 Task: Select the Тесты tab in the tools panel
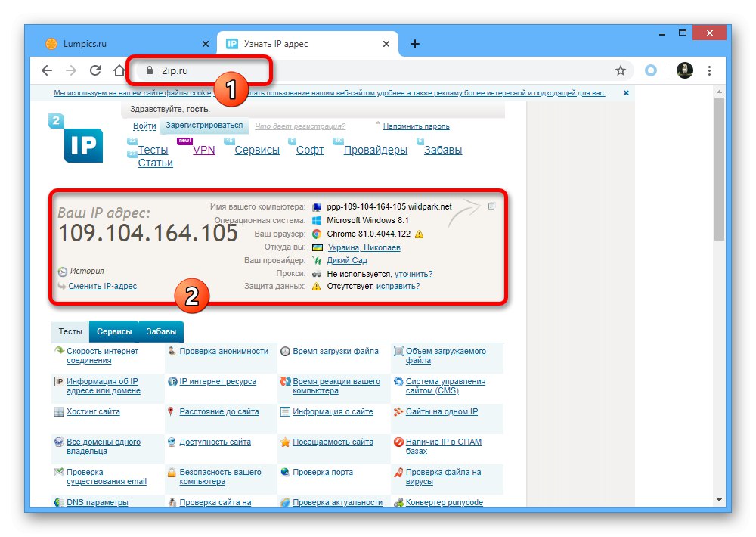[70, 331]
